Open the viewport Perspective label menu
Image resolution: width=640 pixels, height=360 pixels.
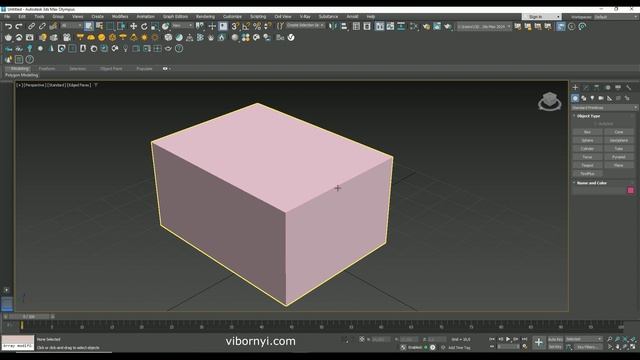(35, 85)
